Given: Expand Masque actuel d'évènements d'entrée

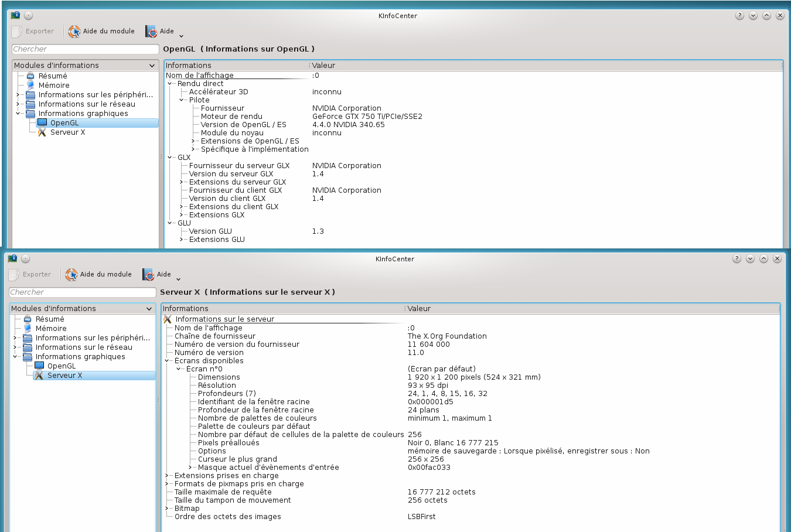Looking at the screenshot, I should [x=190, y=468].
